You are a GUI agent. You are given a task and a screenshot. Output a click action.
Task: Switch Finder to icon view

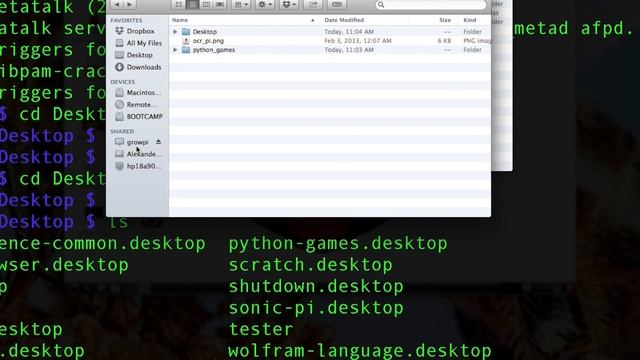point(178,4)
